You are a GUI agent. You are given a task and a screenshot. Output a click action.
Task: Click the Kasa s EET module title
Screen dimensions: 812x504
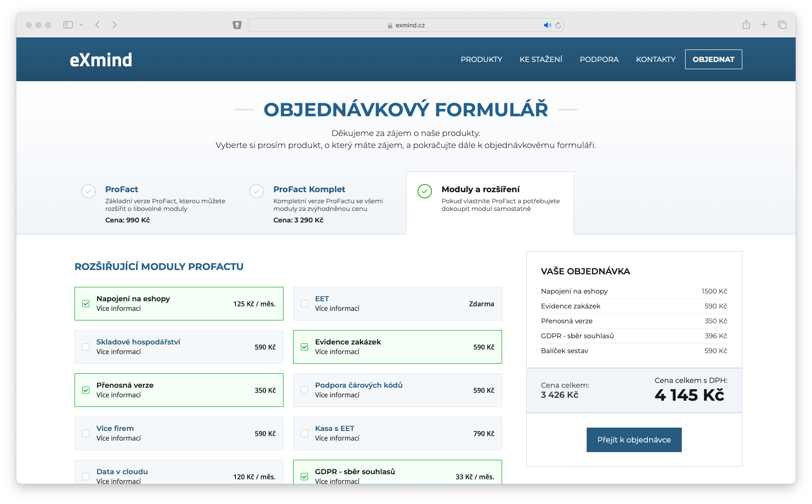335,428
